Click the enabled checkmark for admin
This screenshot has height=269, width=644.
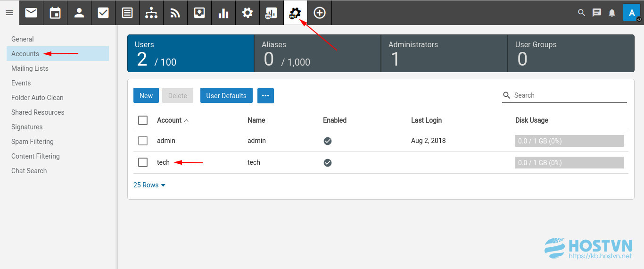tap(328, 141)
